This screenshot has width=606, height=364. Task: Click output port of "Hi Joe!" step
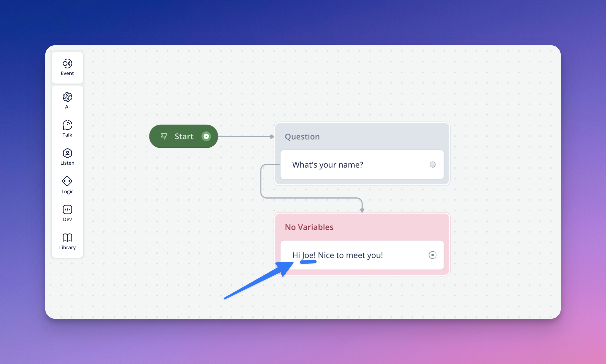click(432, 255)
